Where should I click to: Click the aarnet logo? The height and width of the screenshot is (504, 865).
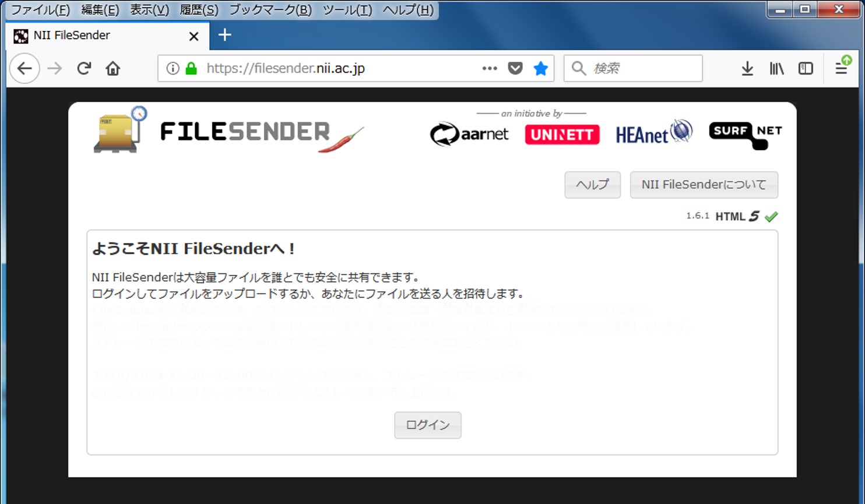pyautogui.click(x=469, y=135)
